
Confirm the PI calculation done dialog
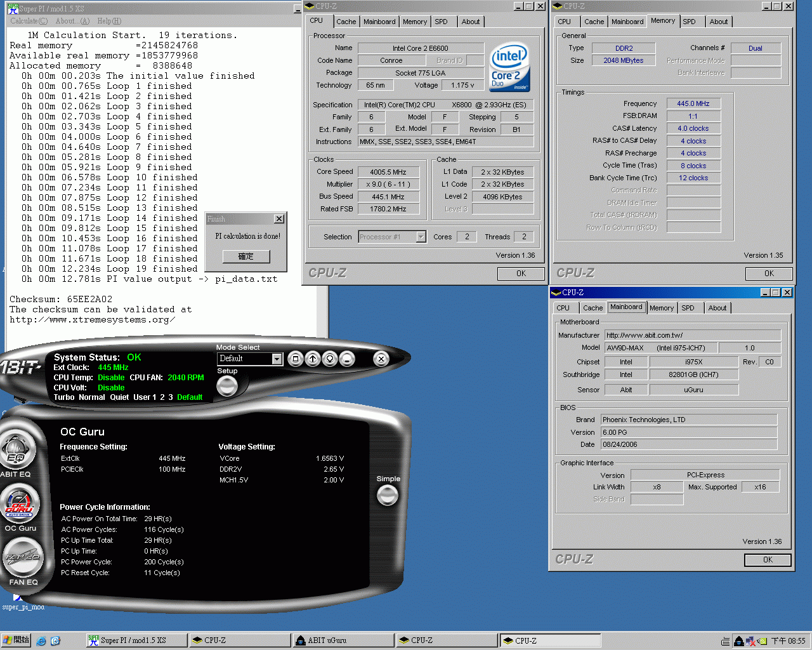click(x=246, y=256)
